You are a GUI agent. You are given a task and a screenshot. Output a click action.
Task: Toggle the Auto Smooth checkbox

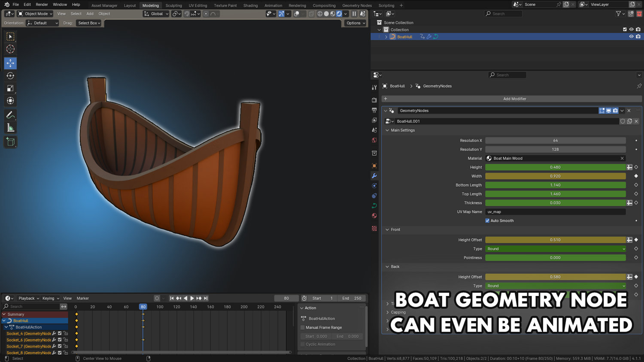(x=487, y=221)
